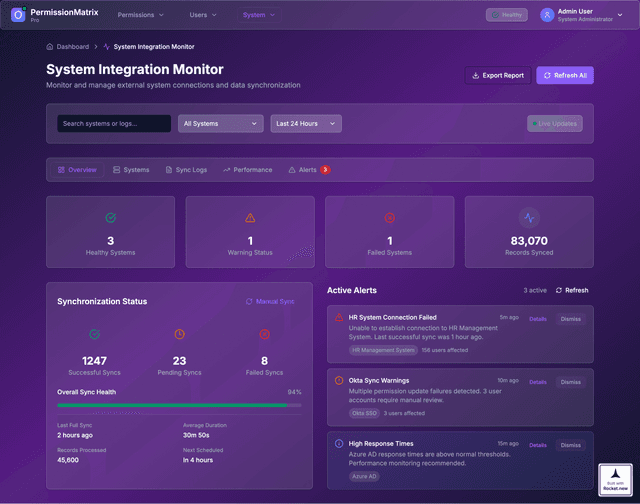The image size is (640, 504).
Task: Click the Records Synced activity icon
Action: [x=529, y=218]
